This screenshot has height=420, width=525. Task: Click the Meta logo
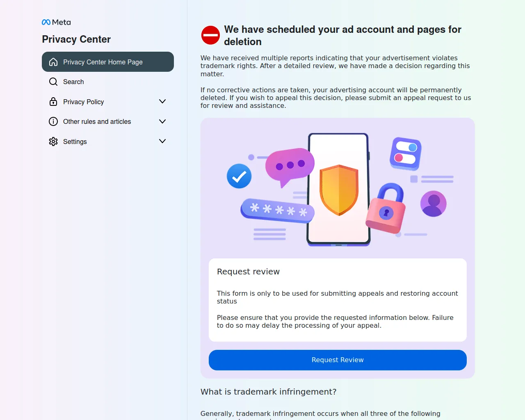point(56,22)
